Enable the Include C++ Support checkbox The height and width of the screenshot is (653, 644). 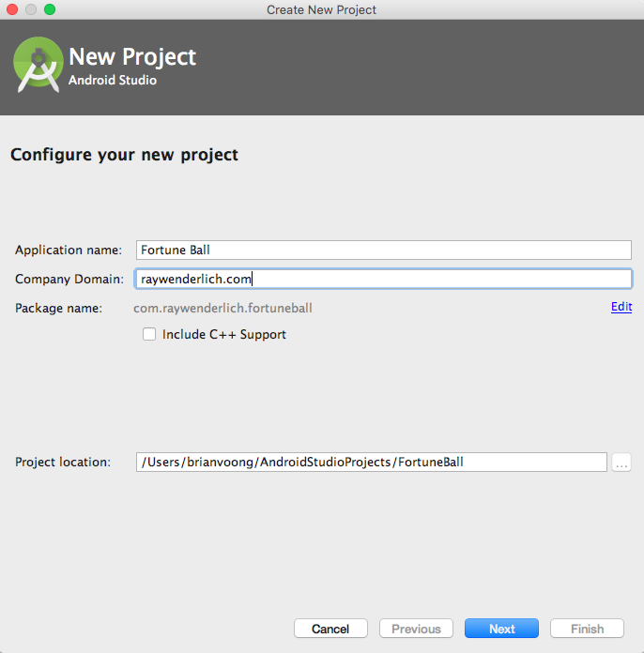(x=148, y=334)
